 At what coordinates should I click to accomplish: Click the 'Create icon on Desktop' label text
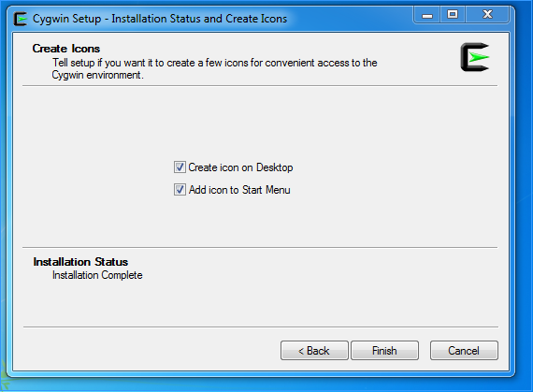[x=240, y=167]
